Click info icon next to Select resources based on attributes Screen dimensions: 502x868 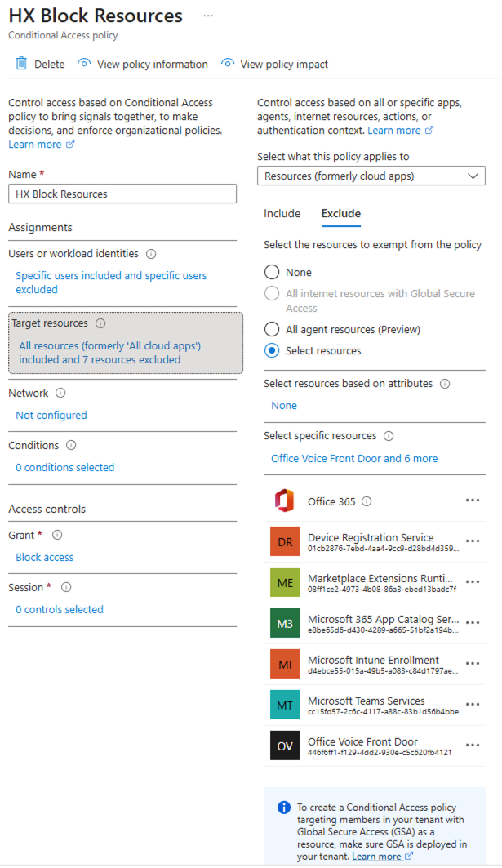pyautogui.click(x=445, y=384)
